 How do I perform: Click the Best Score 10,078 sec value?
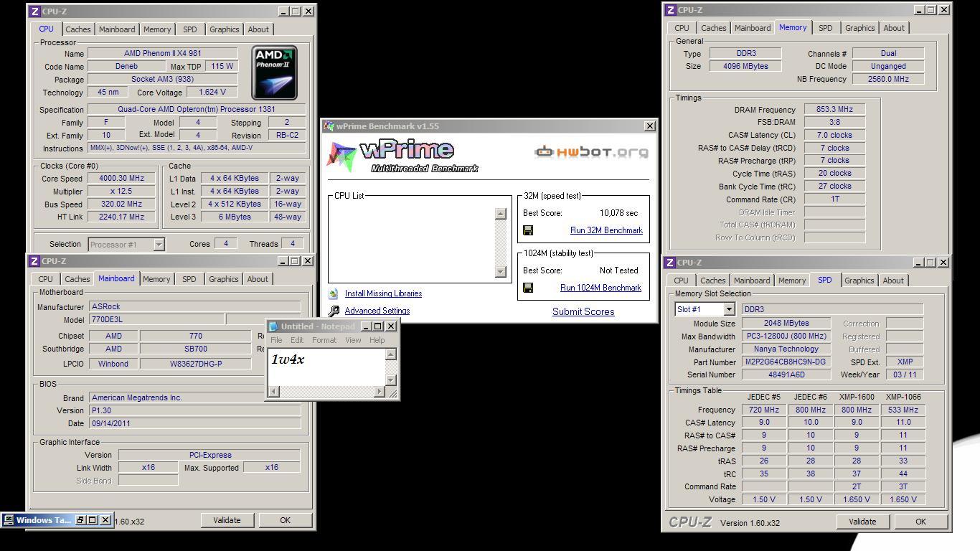click(x=618, y=213)
